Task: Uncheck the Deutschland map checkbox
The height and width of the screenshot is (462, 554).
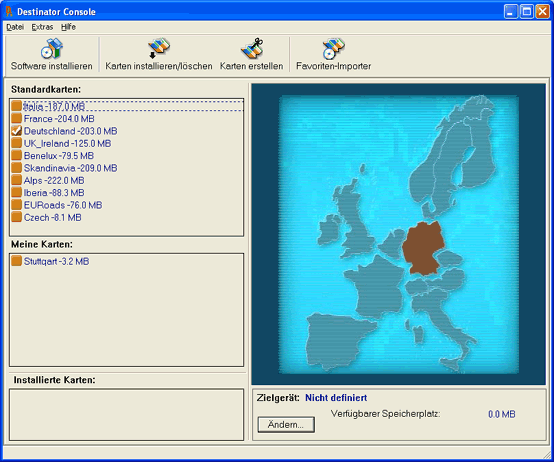Action: [16, 131]
